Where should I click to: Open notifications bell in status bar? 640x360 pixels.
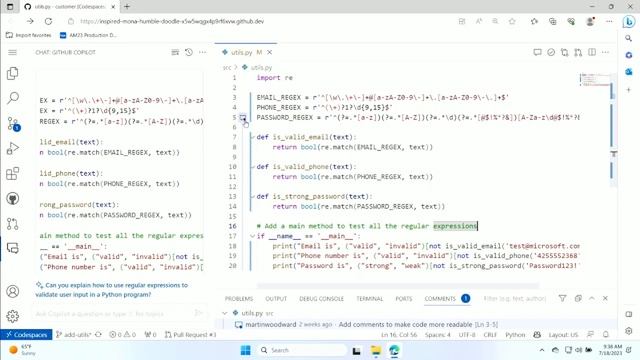pyautogui.click(x=606, y=334)
